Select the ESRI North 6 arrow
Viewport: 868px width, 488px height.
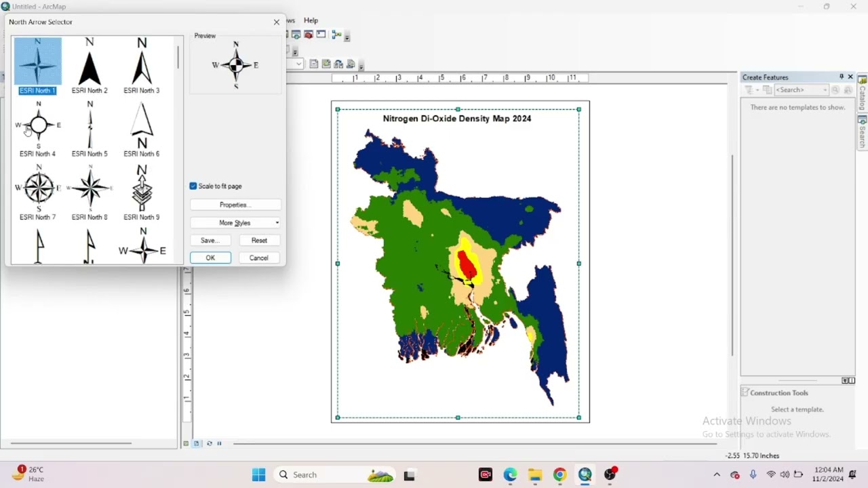pos(142,129)
